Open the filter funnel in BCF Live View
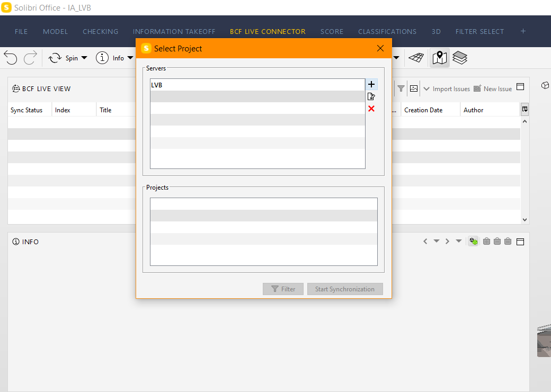Image resolution: width=551 pixels, height=392 pixels. click(x=401, y=88)
